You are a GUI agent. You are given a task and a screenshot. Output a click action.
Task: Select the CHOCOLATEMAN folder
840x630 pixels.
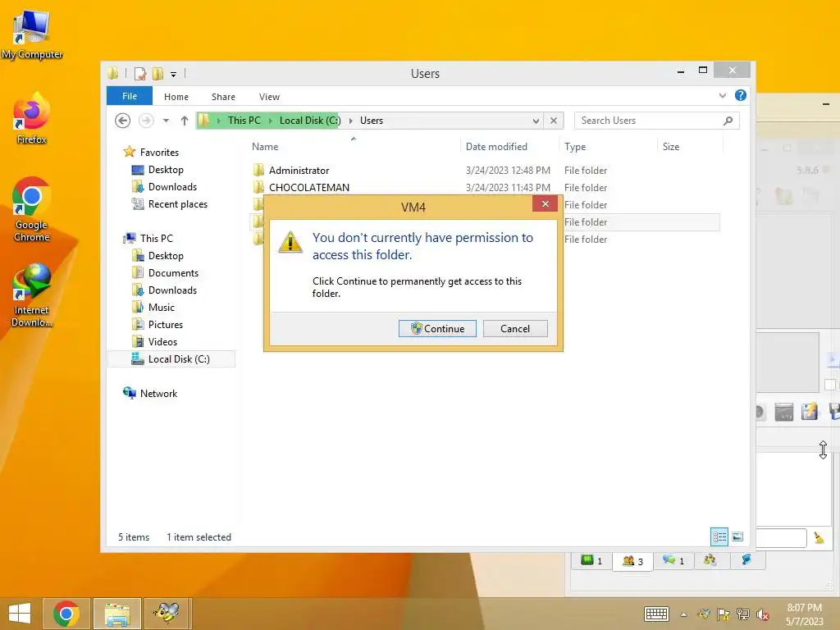coord(309,188)
